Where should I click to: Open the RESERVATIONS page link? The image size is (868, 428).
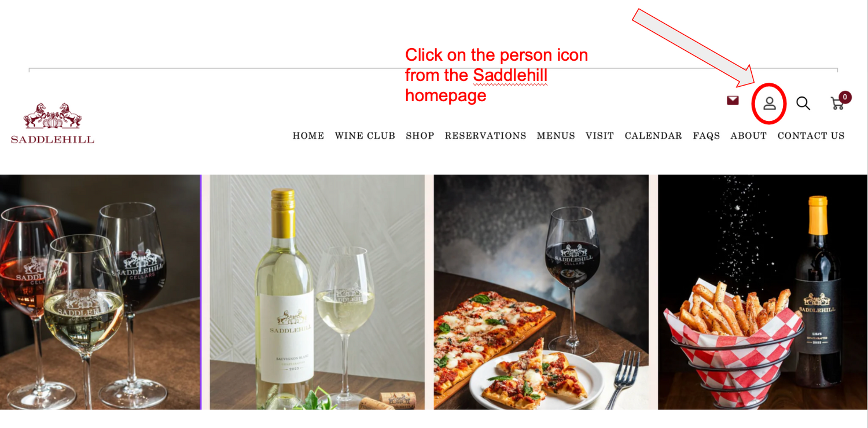[x=486, y=136]
